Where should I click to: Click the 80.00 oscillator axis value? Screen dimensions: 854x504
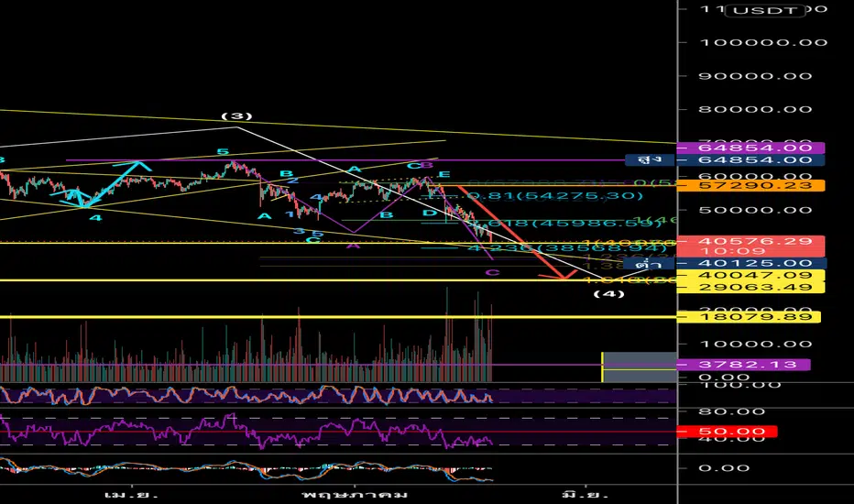(730, 411)
